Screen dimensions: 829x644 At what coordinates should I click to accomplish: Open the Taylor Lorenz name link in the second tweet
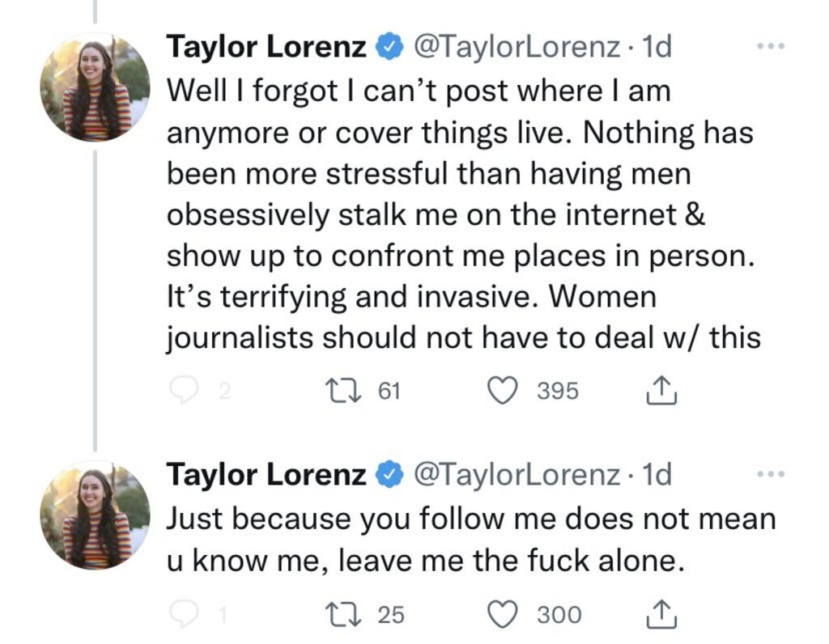click(266, 474)
